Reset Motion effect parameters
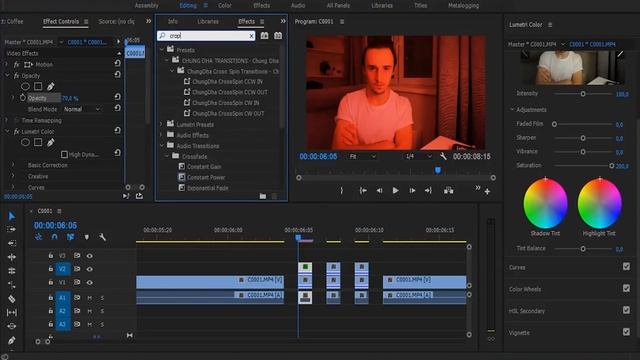 (118, 63)
